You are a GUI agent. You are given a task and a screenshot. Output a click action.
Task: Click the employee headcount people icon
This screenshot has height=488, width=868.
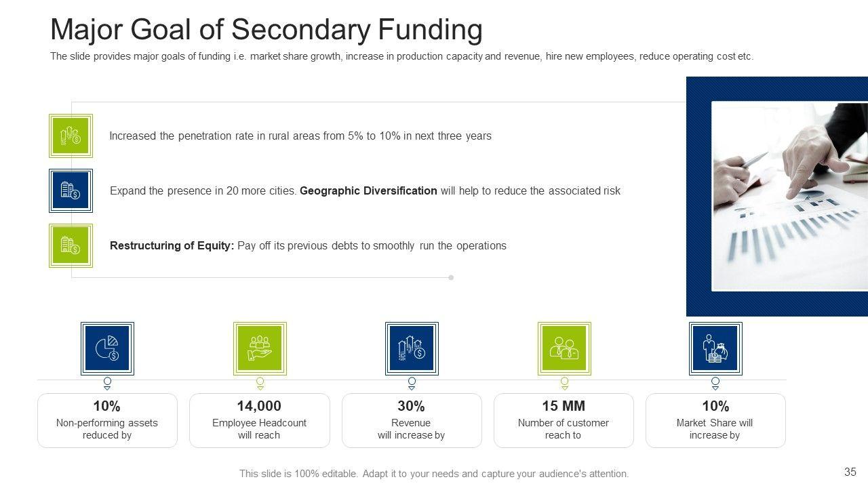260,348
